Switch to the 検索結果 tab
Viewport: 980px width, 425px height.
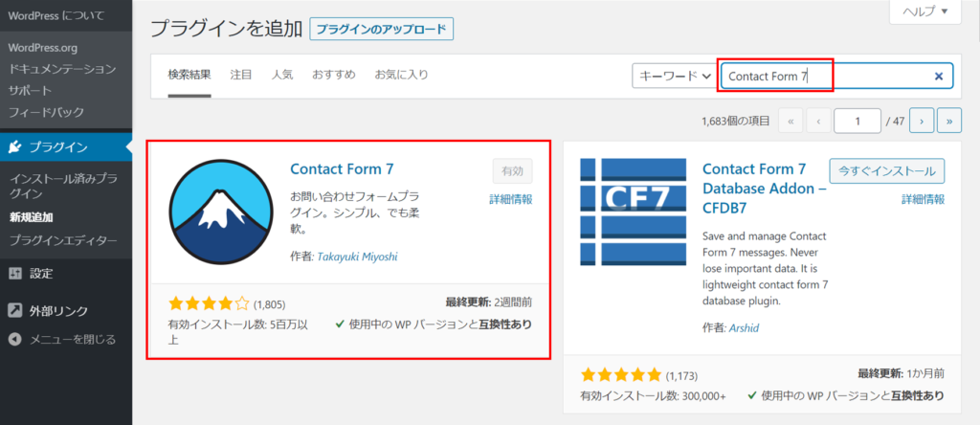189,75
